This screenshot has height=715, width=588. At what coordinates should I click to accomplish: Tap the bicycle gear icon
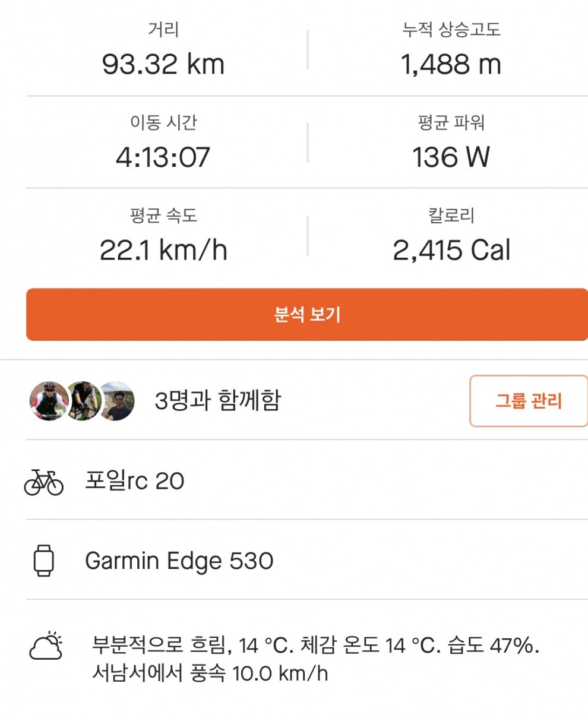tap(43, 481)
